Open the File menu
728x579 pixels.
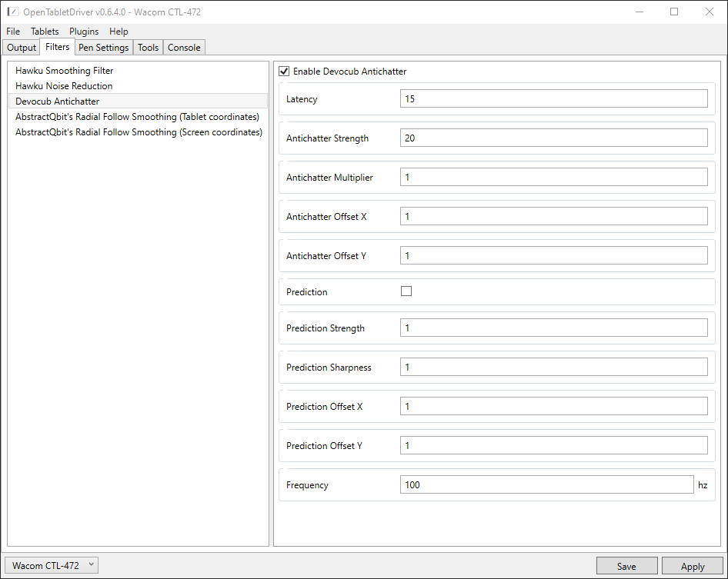tap(13, 32)
